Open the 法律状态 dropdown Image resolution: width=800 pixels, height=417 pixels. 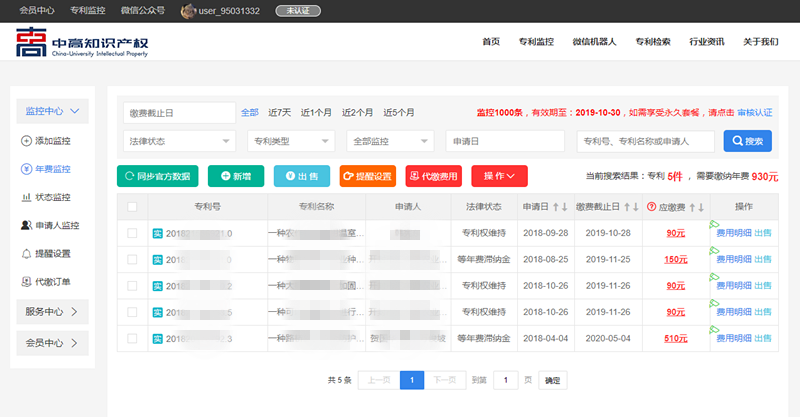[x=179, y=141]
